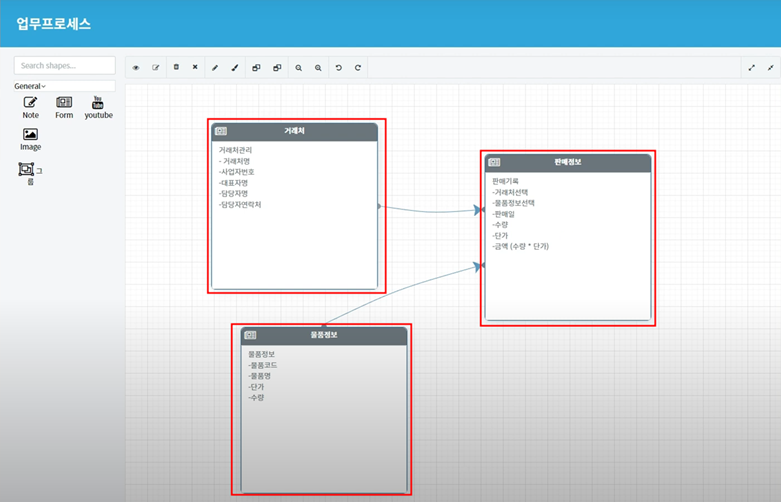
Task: Click the X remove icon in toolbar
Action: (195, 67)
